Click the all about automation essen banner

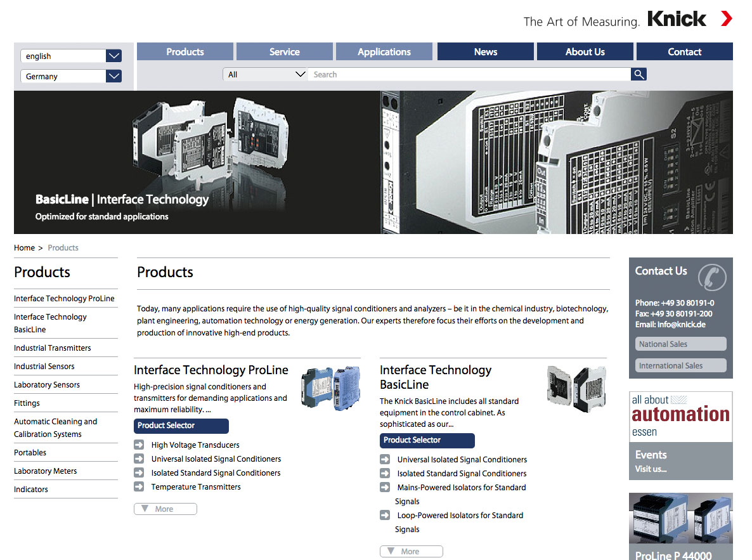[x=681, y=416]
